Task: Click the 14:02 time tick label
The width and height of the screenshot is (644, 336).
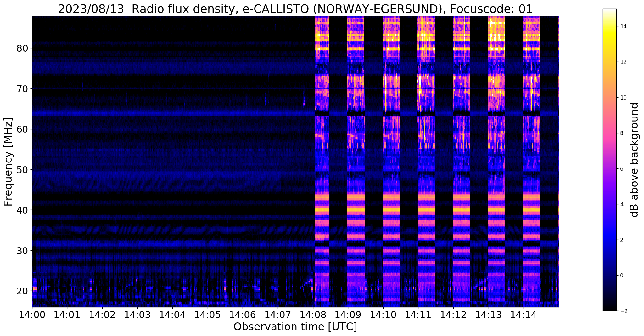Action: [102, 315]
